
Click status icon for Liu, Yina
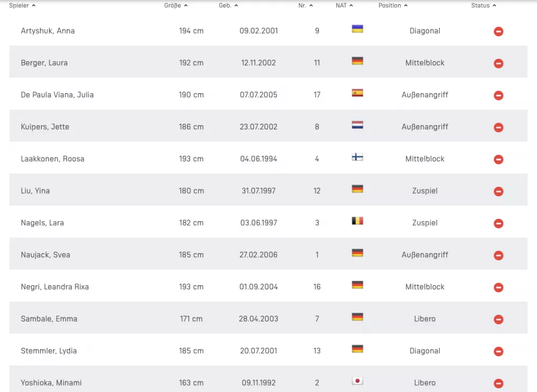[x=498, y=192]
